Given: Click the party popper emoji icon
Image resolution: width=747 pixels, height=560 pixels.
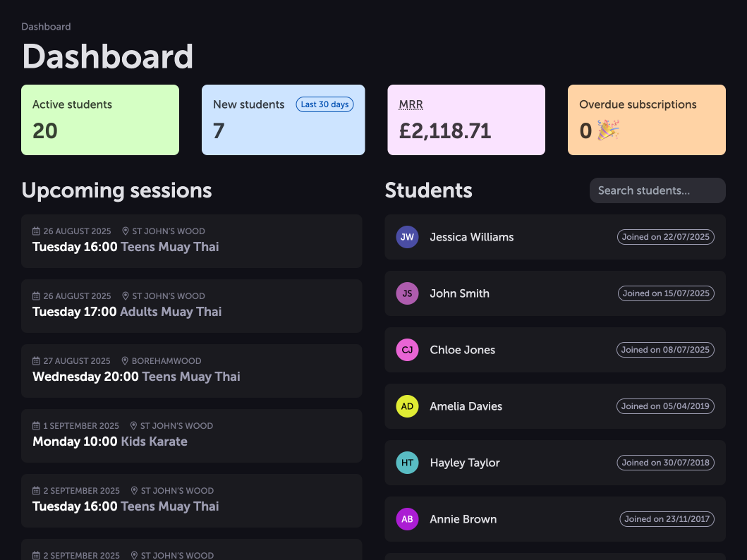Looking at the screenshot, I should point(608,130).
